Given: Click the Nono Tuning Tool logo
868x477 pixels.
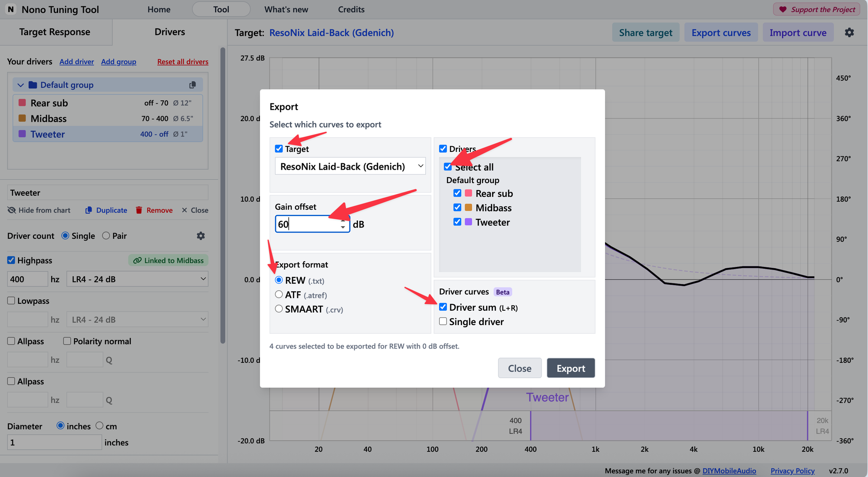Looking at the screenshot, I should coord(11,9).
